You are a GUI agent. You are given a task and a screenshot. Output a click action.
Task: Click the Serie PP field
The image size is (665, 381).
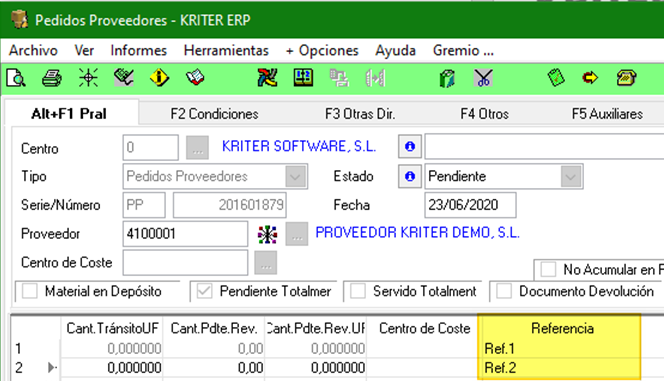[144, 205]
